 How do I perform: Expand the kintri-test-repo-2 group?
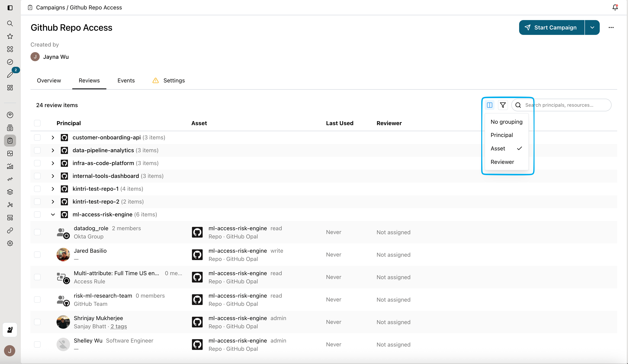(x=53, y=201)
